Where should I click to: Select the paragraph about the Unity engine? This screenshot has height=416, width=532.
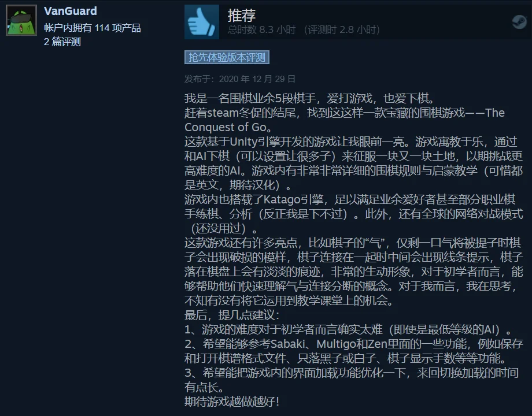point(354,163)
